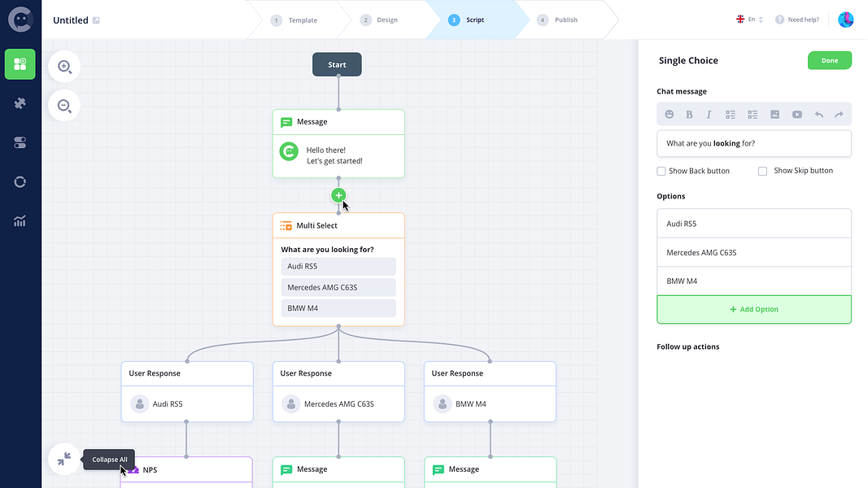Screen dimensions: 868x488
Task: Select the Message node under BMW response
Action: point(490,472)
